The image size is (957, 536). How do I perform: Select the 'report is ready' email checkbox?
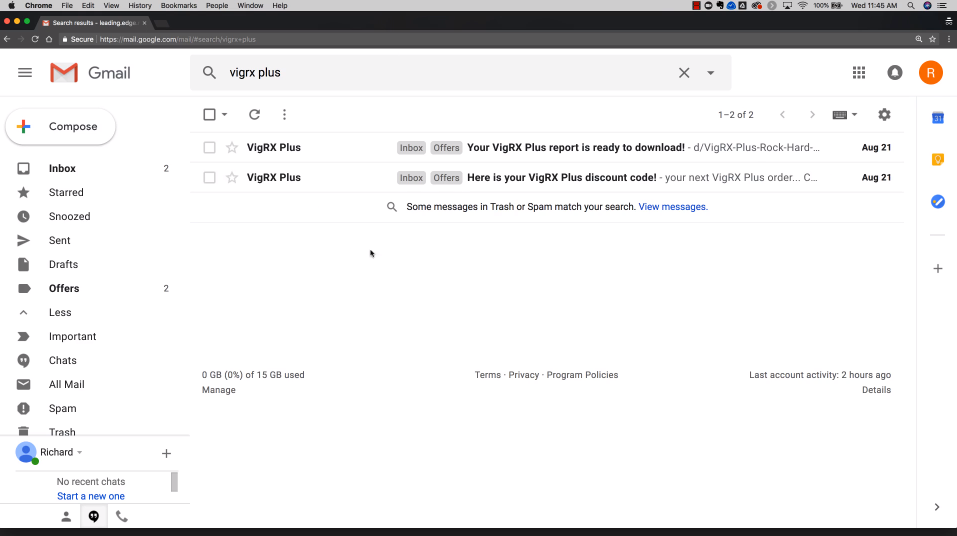209,147
